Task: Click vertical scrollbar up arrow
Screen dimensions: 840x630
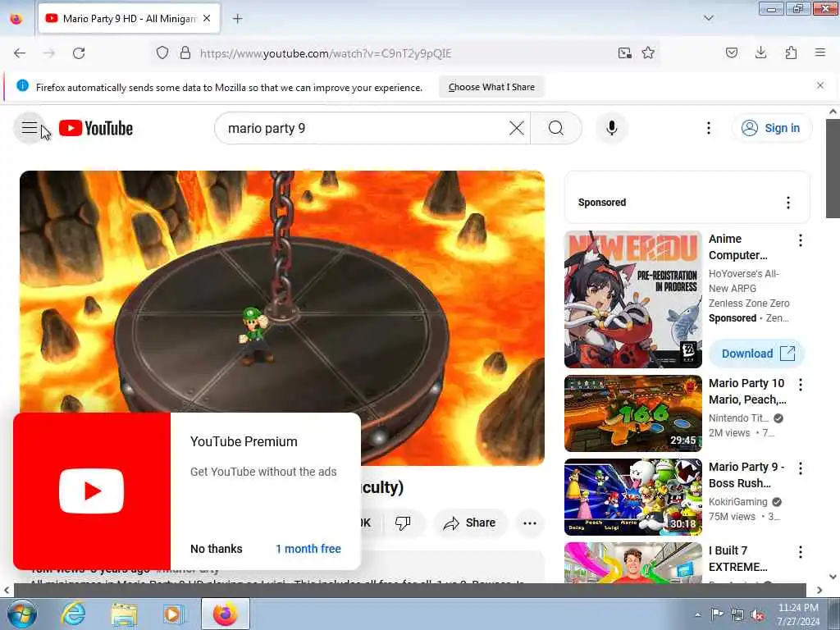Action: [x=833, y=112]
